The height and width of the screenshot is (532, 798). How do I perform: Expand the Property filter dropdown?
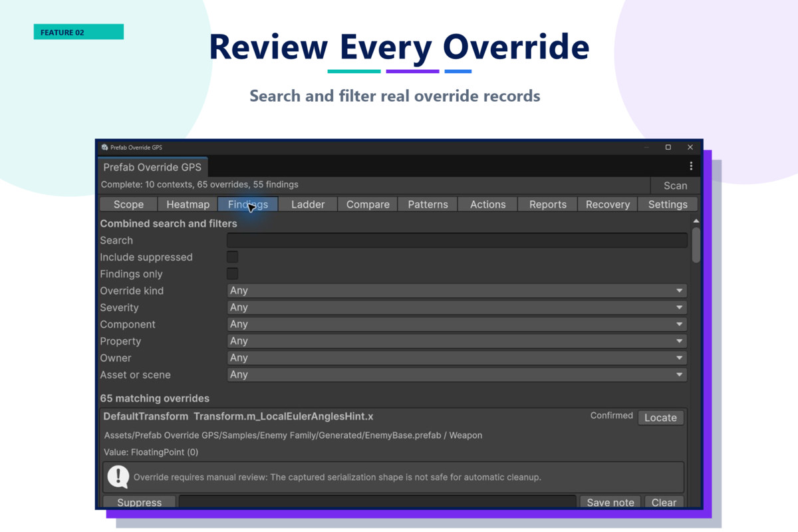(x=457, y=340)
